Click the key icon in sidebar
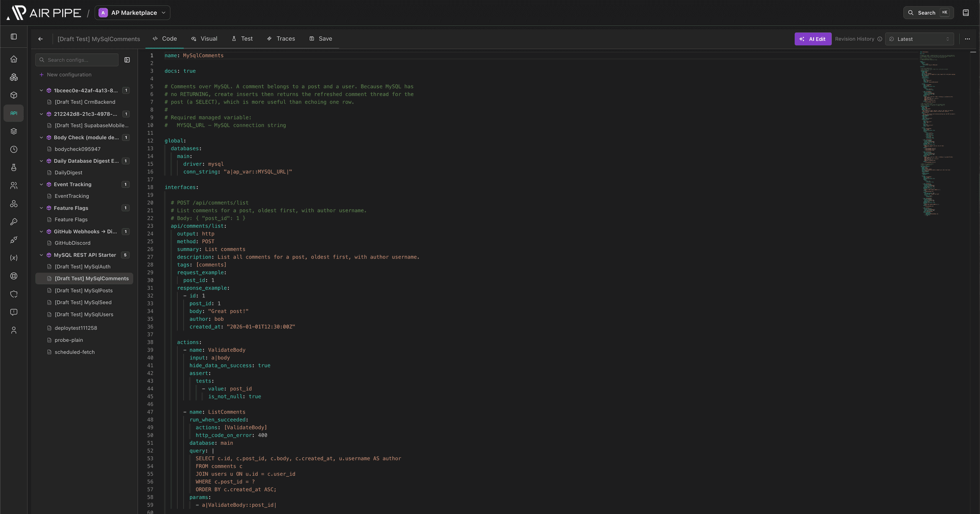The width and height of the screenshot is (980, 514). click(x=14, y=222)
